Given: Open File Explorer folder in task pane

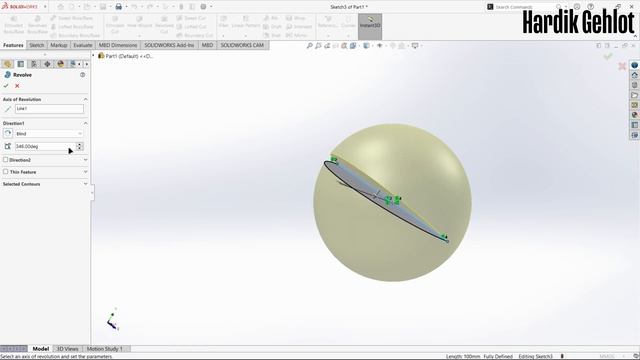Looking at the screenshot, I should pyautogui.click(x=634, y=95).
